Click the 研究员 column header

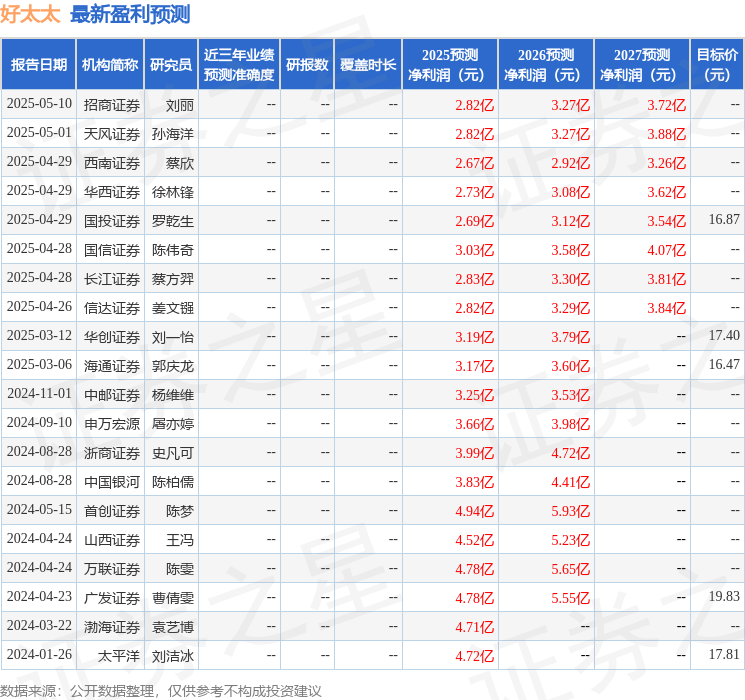pos(171,65)
